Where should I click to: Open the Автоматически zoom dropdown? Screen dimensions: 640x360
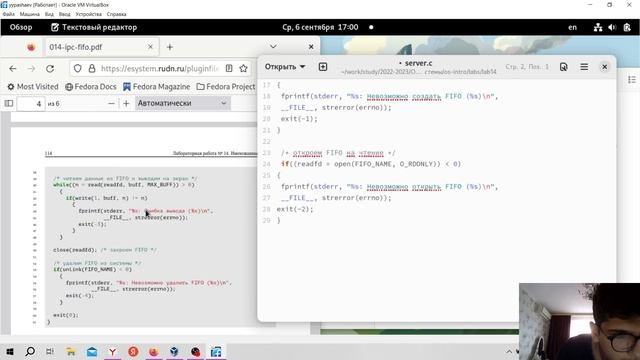coord(182,103)
